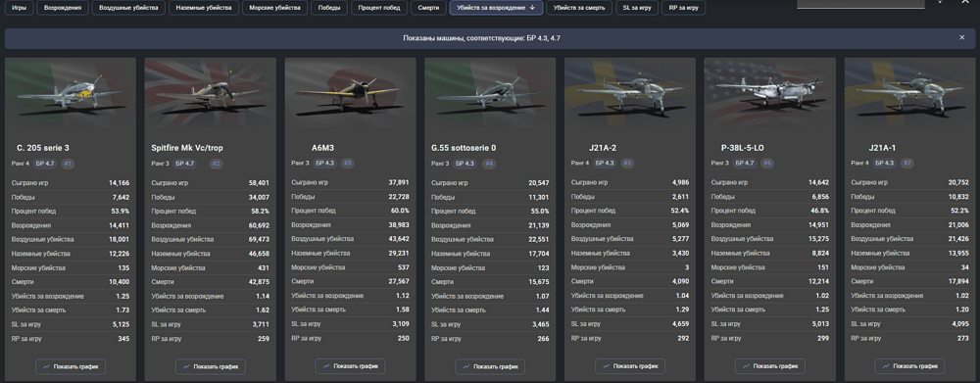Click the win rate value 60.0%
980x383 pixels.
[400, 211]
